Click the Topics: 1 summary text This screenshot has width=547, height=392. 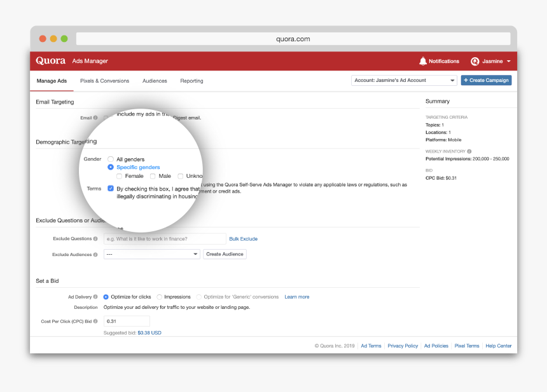tap(434, 125)
